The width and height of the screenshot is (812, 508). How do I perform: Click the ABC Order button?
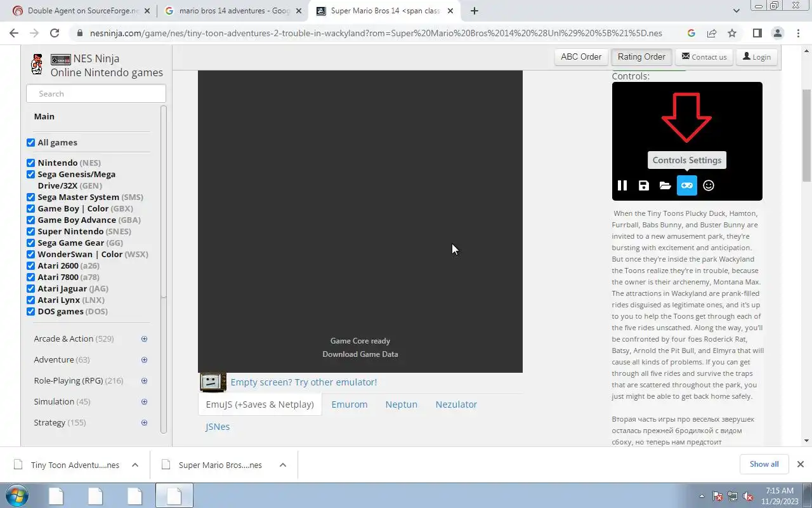pos(581,57)
